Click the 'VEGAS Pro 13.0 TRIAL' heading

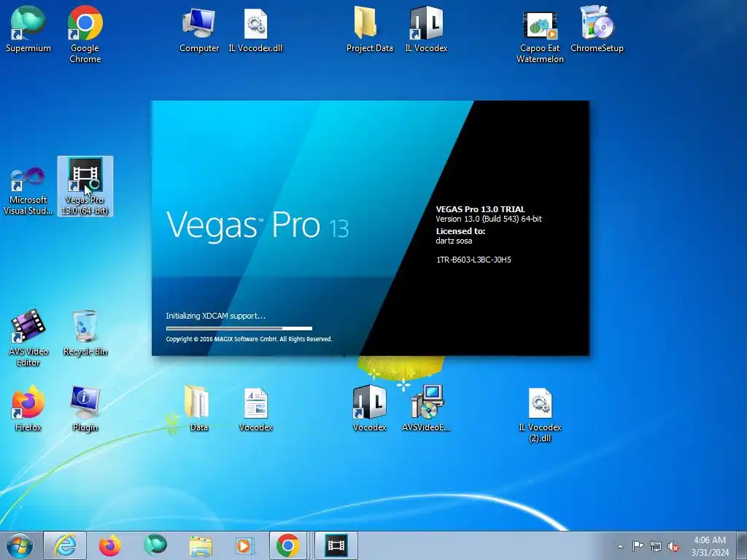point(480,209)
